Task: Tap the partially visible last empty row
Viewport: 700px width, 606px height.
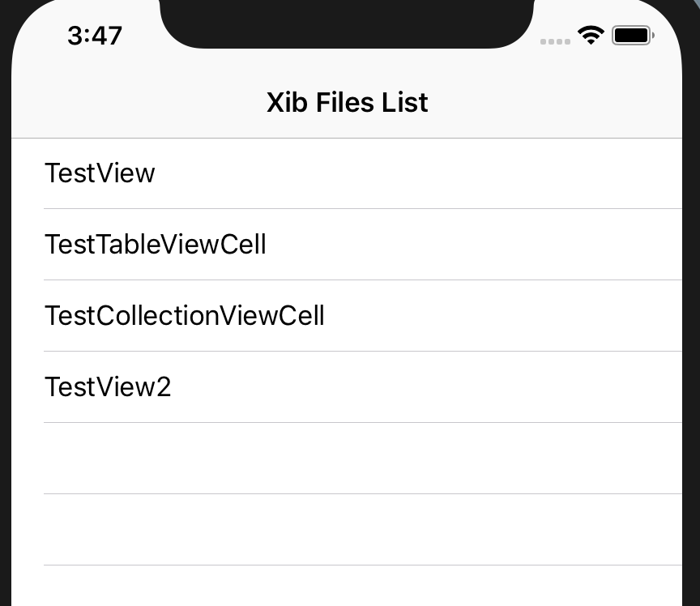Action: click(x=347, y=586)
